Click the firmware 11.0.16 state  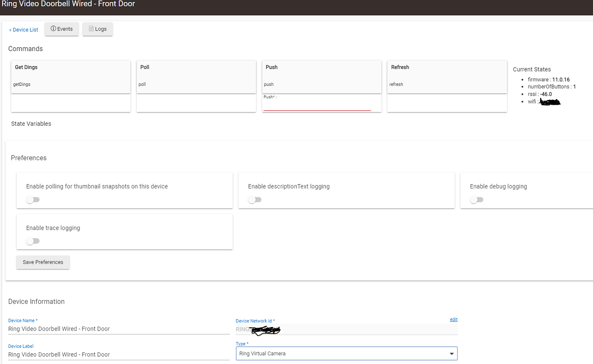coord(549,79)
